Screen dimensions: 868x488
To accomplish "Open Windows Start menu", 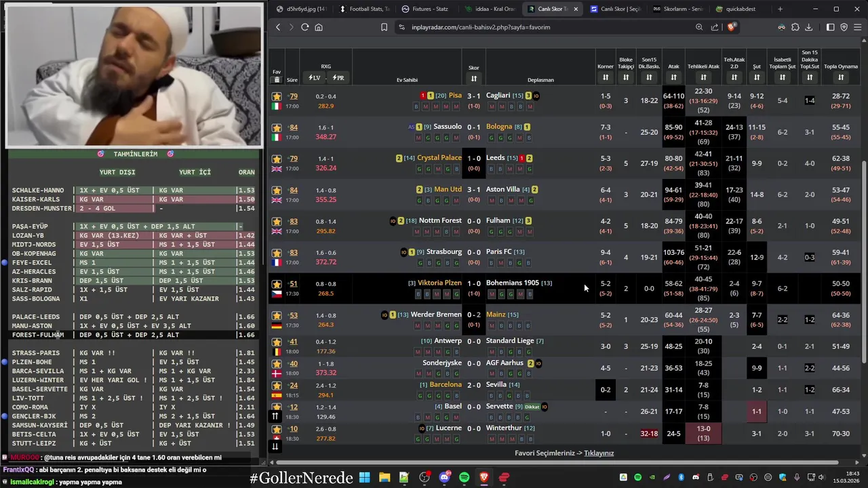I will [364, 477].
